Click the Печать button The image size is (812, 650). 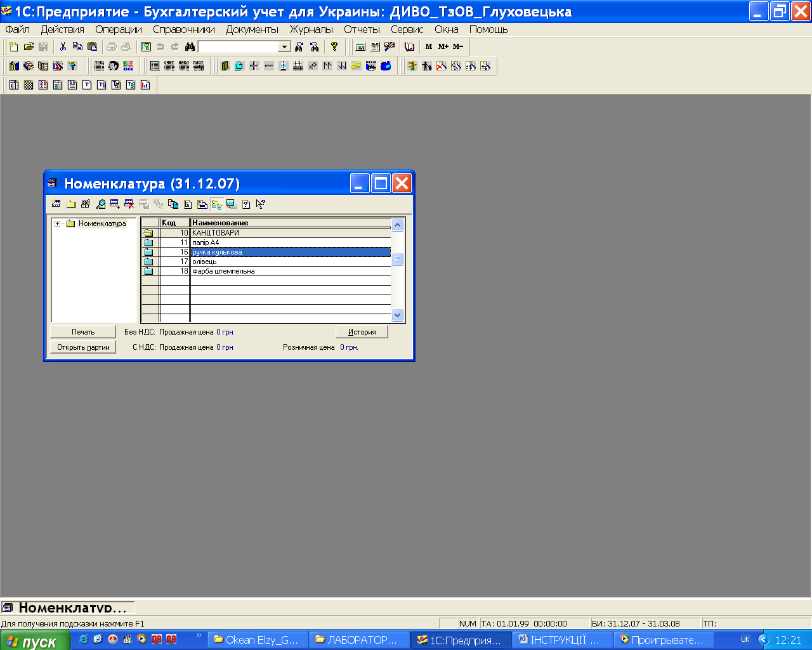pos(83,332)
